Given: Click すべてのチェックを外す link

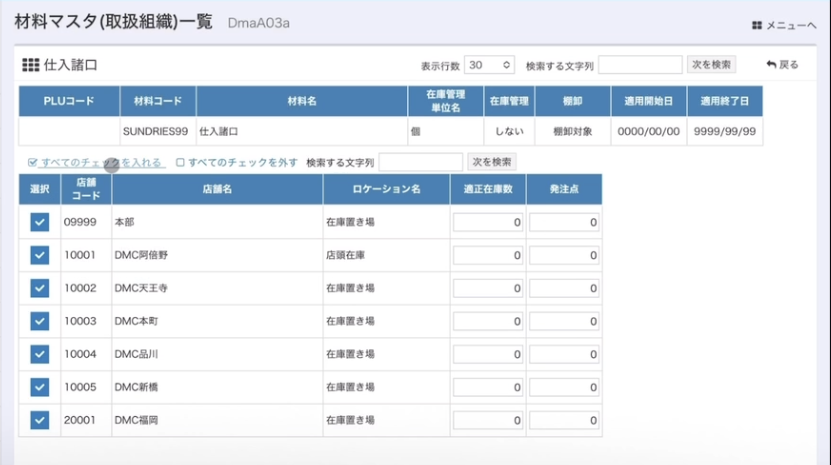Looking at the screenshot, I should [x=242, y=162].
